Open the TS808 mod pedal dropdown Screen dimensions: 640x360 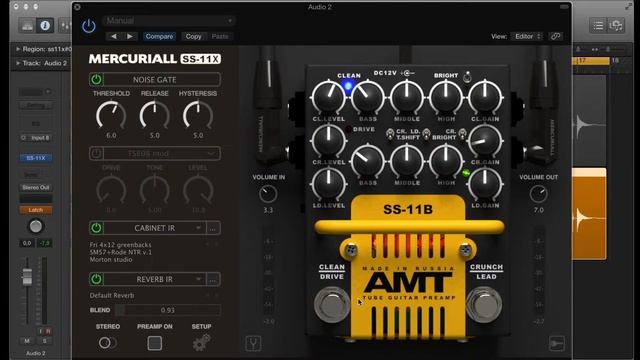point(162,153)
